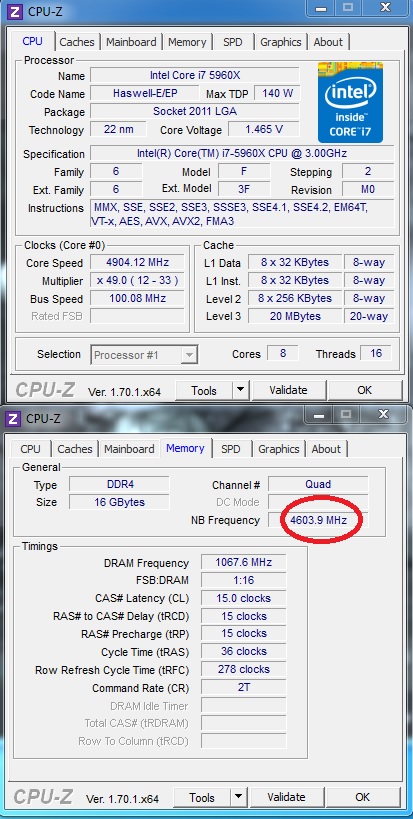Click the empty DRAM Idle Timer field

coord(243,706)
